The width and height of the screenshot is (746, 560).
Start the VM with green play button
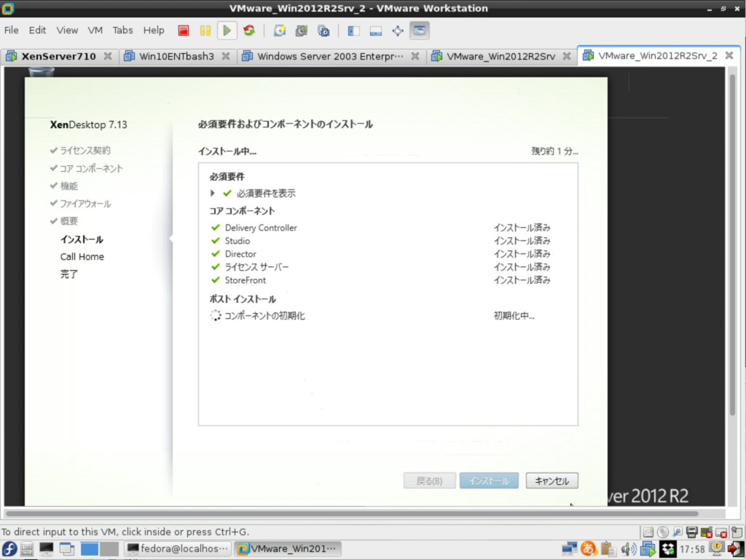click(x=227, y=31)
